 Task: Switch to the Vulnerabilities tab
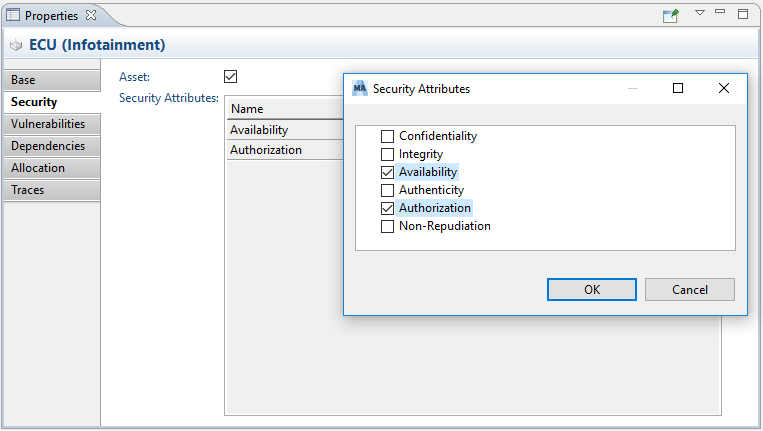click(x=48, y=124)
